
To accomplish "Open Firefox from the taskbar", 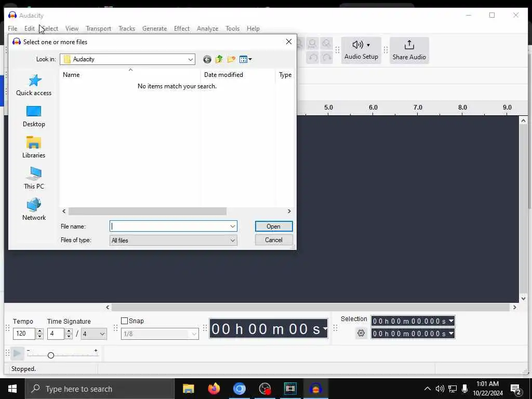I will [214, 389].
